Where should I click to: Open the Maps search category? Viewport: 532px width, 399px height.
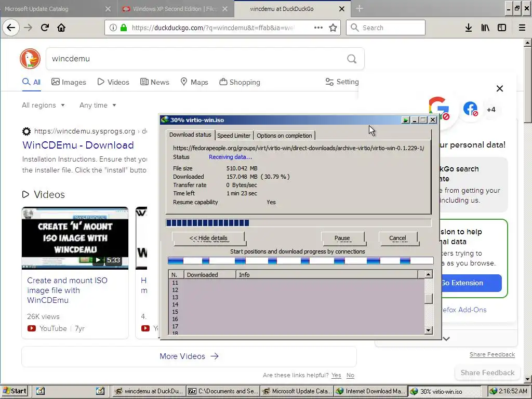click(194, 82)
